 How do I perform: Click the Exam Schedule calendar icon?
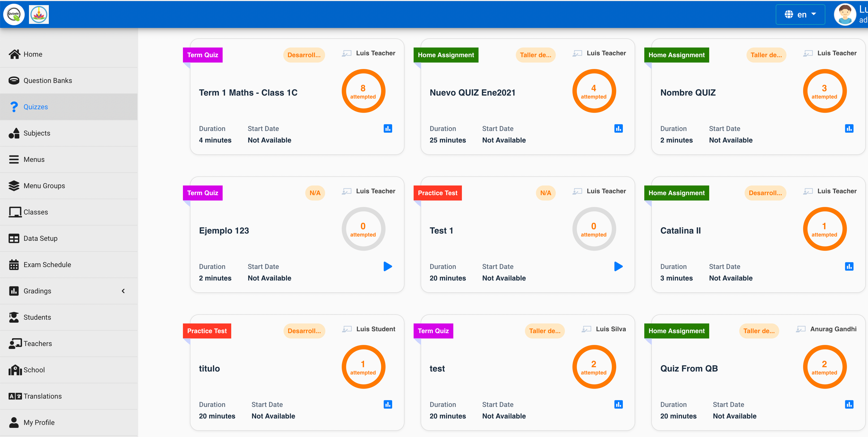[14, 265]
